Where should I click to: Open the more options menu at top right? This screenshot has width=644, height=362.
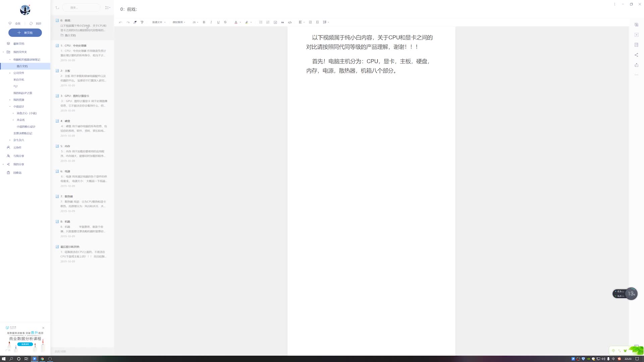click(x=615, y=4)
